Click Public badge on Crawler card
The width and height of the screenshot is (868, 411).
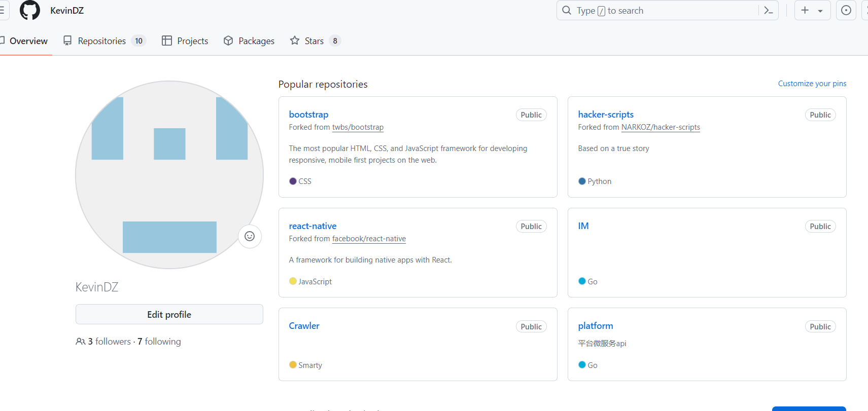pos(531,327)
